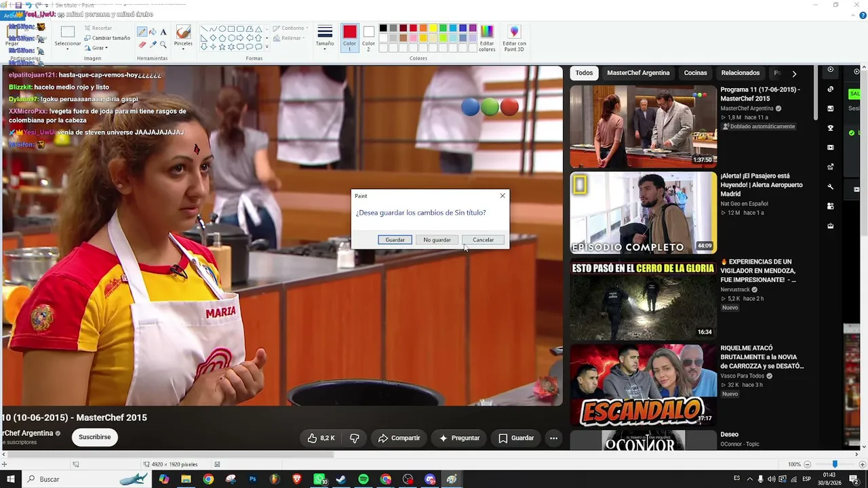
Task: Open the Alerta Aeropuerto Madrid video thumbnail
Action: click(644, 213)
